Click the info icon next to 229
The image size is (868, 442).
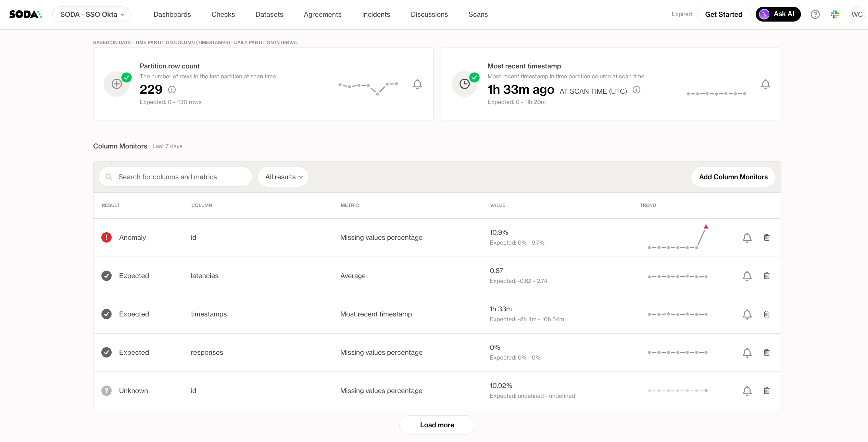(x=172, y=90)
